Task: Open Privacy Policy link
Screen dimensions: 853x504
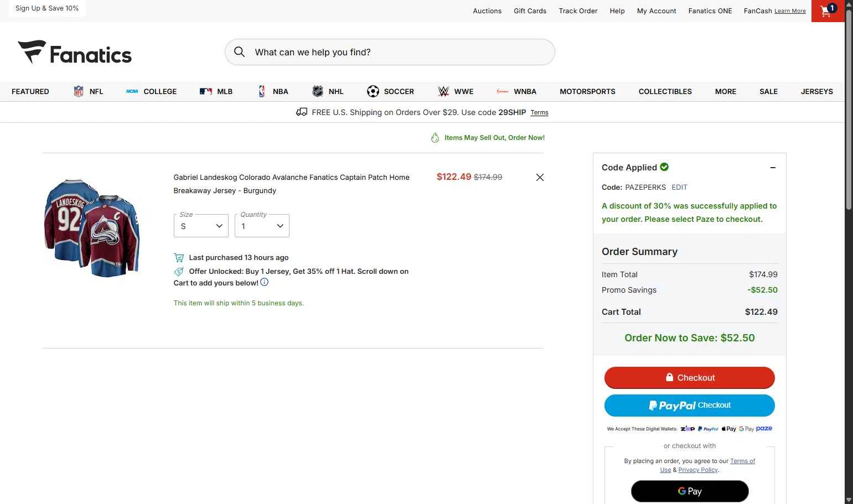Action: (698, 470)
